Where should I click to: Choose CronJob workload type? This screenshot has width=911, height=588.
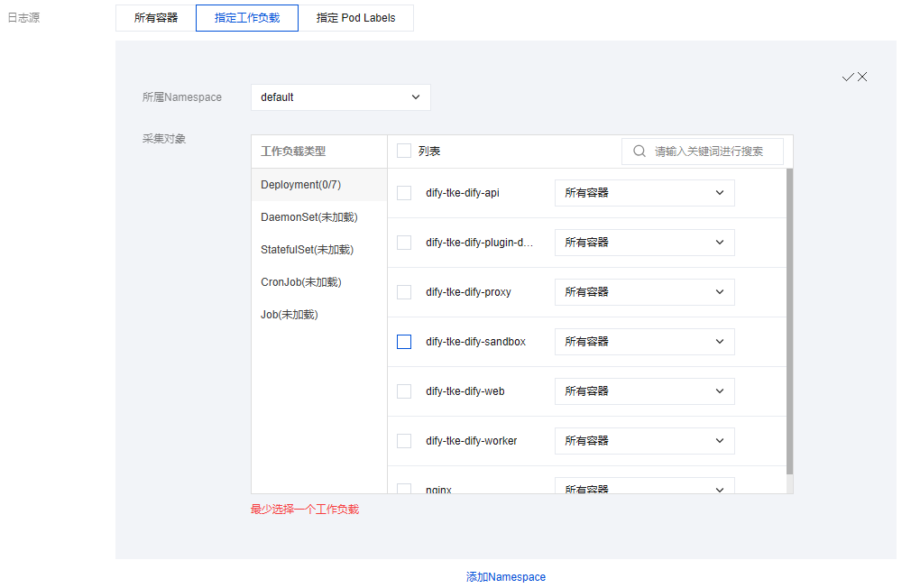[x=301, y=282]
